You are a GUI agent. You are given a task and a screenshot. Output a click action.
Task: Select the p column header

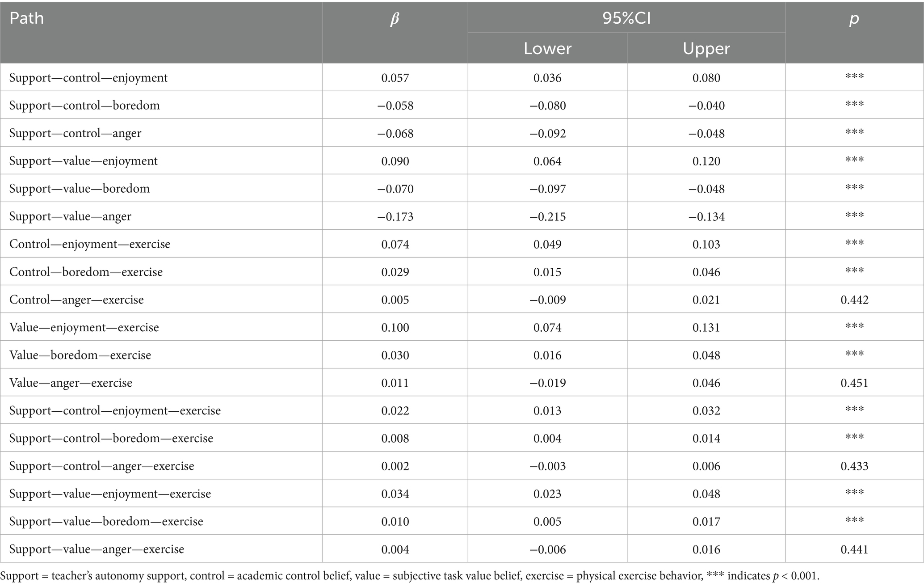click(x=854, y=18)
